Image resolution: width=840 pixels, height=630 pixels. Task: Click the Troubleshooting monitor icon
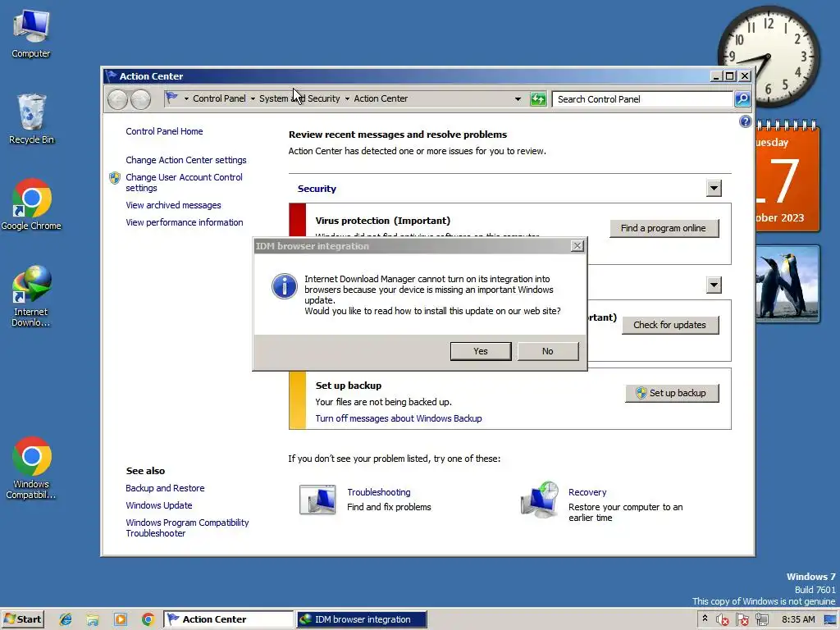click(x=317, y=500)
